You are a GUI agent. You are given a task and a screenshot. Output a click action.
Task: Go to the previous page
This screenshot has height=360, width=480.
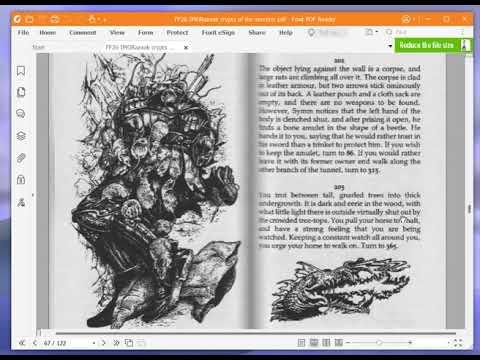pyautogui.click(x=35, y=343)
